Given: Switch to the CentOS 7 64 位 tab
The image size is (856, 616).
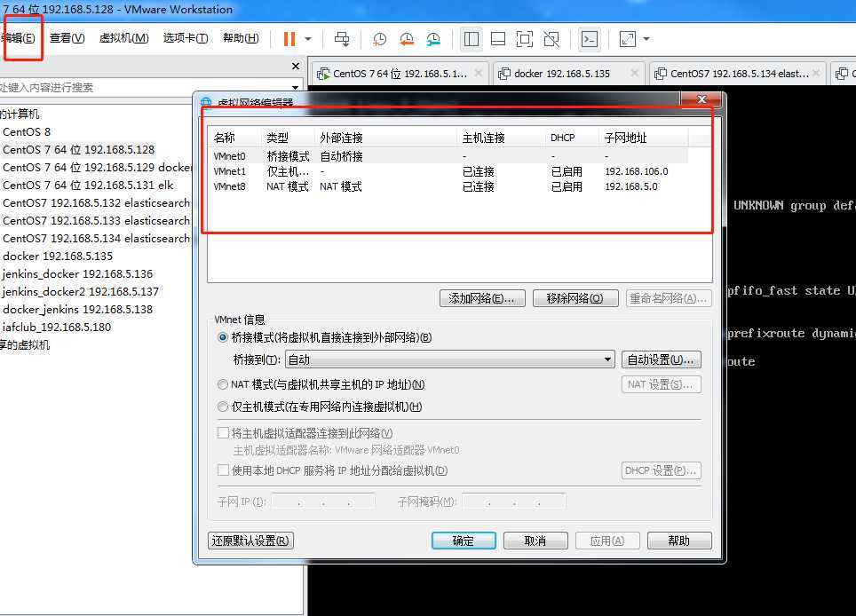Looking at the screenshot, I should pos(400,73).
